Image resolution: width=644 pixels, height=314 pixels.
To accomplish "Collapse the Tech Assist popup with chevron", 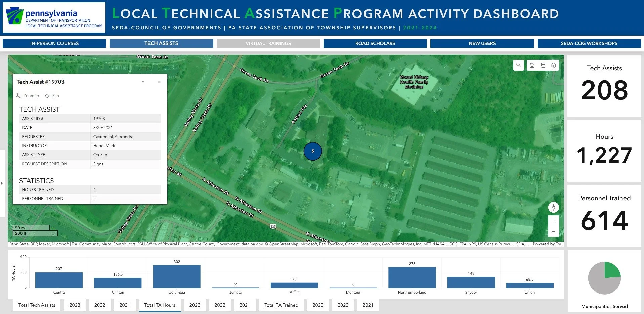I will pyautogui.click(x=143, y=82).
